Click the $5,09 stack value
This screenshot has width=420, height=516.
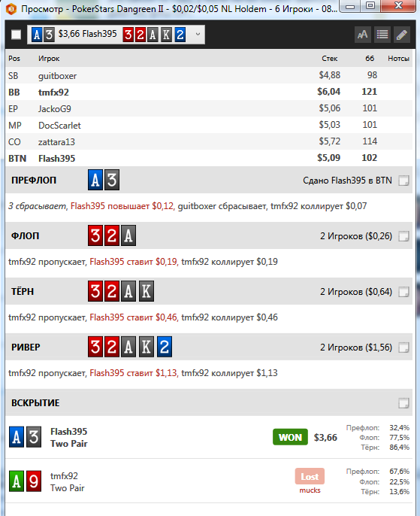[x=328, y=158]
